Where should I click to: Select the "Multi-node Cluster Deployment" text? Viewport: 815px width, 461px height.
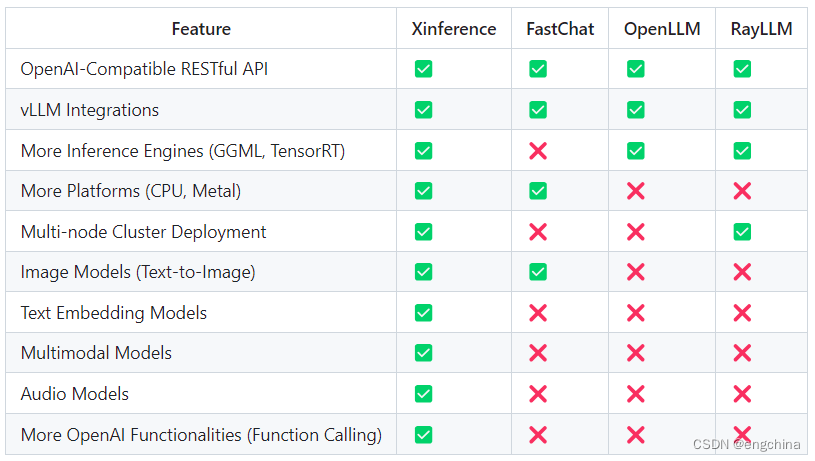click(x=143, y=232)
